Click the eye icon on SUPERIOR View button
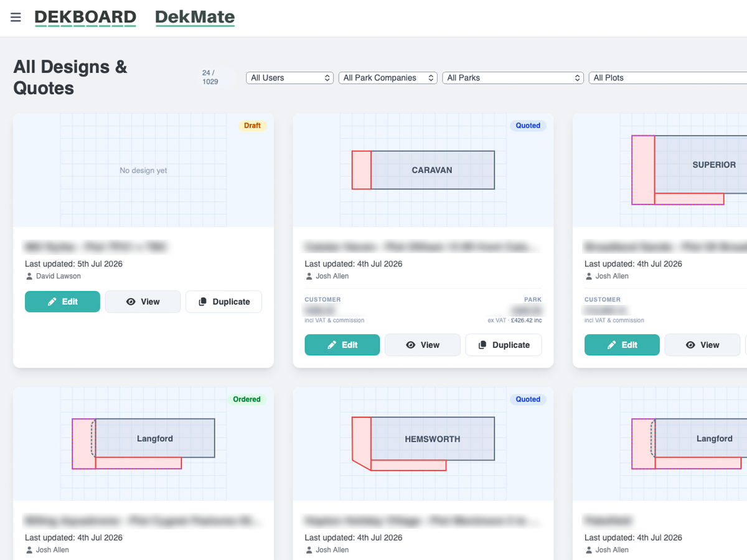Viewport: 747px width, 560px height. [690, 345]
